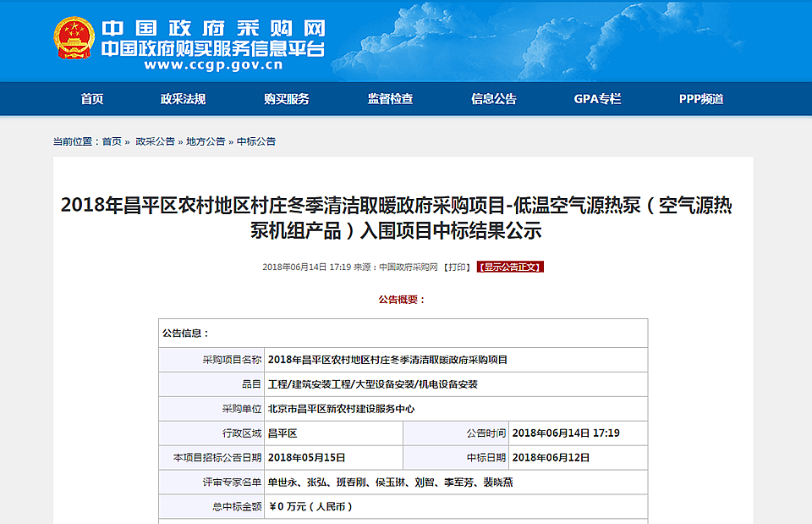Navigate to the 政采法规 section
Viewport: 812px width, 524px height.
(x=185, y=98)
